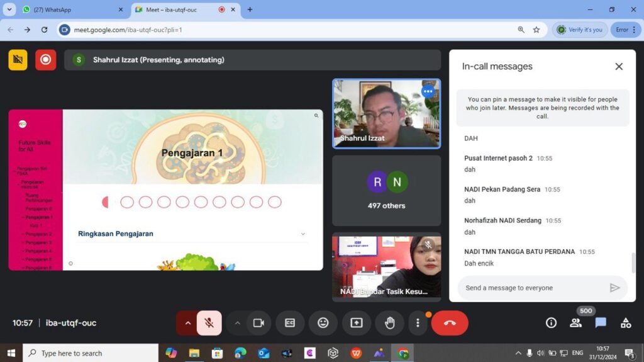Screen dimensions: 644x362
Task: Click the 497 others participant tile
Action: point(386,191)
